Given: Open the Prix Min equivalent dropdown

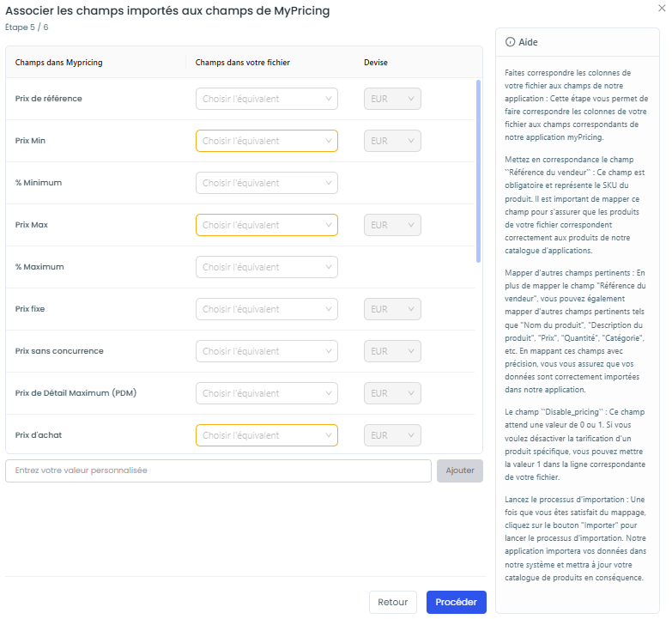Looking at the screenshot, I should (x=267, y=141).
